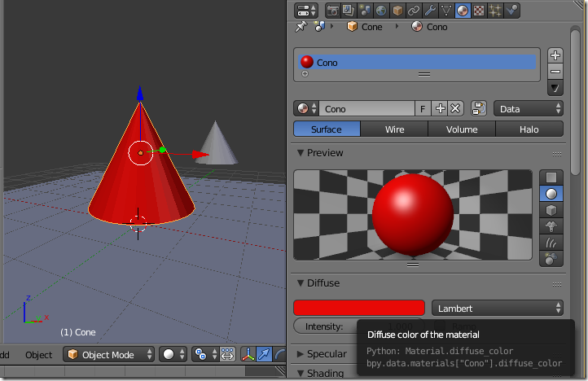The image size is (588, 381).
Task: Set preview type to sphere
Action: click(551, 194)
